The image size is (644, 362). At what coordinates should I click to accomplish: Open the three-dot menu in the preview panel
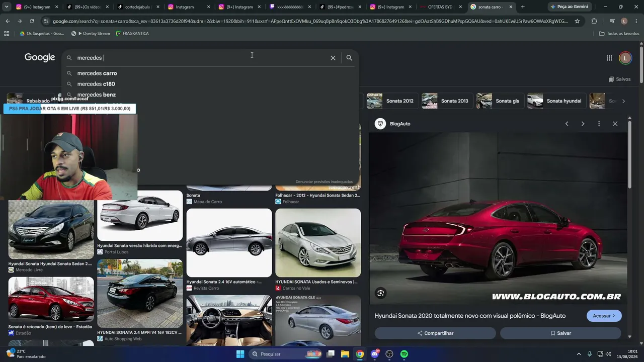click(x=599, y=124)
